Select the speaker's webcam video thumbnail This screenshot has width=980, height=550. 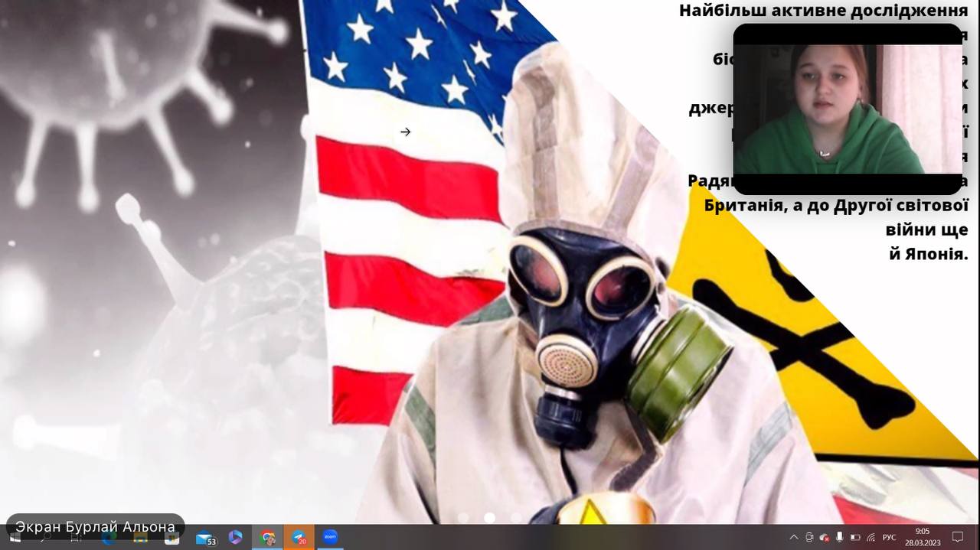point(848,109)
